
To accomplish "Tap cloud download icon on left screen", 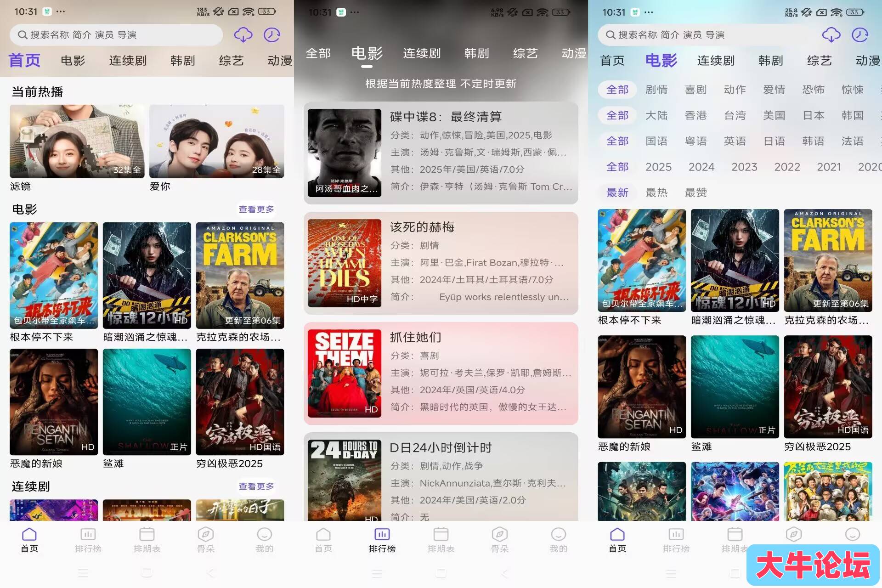I will [x=243, y=35].
